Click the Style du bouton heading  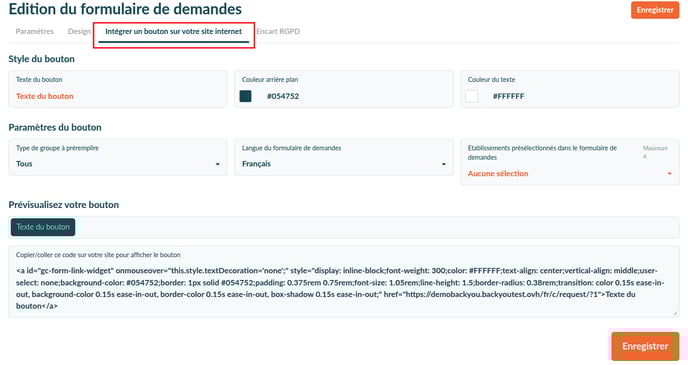pyautogui.click(x=42, y=59)
